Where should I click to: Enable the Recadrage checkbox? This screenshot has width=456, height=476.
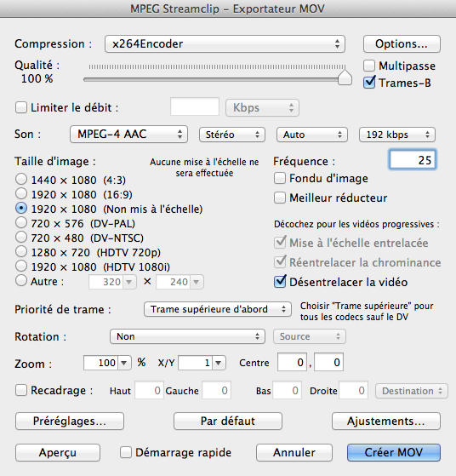pyautogui.click(x=21, y=390)
